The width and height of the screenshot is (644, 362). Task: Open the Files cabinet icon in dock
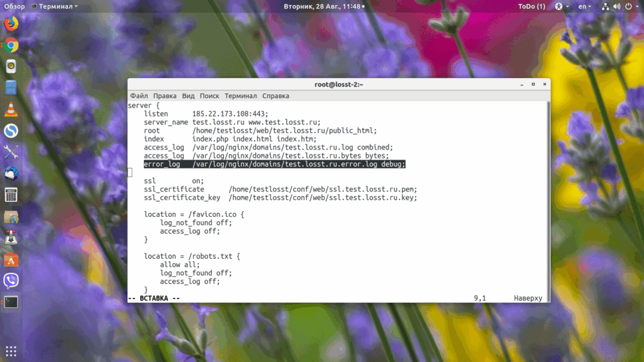(x=11, y=88)
